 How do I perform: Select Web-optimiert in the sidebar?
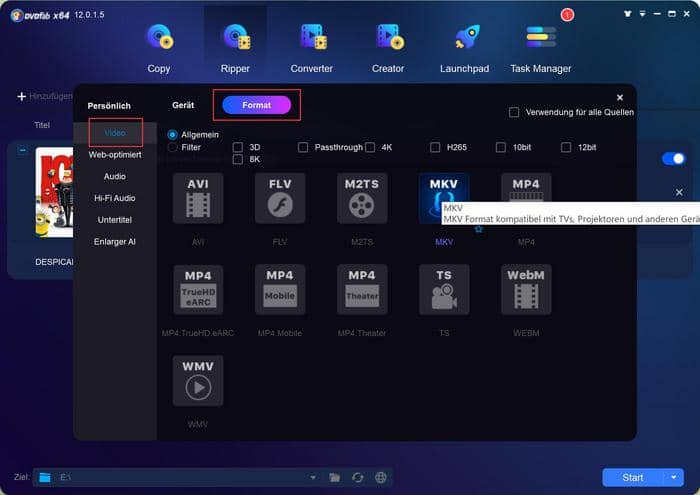115,155
